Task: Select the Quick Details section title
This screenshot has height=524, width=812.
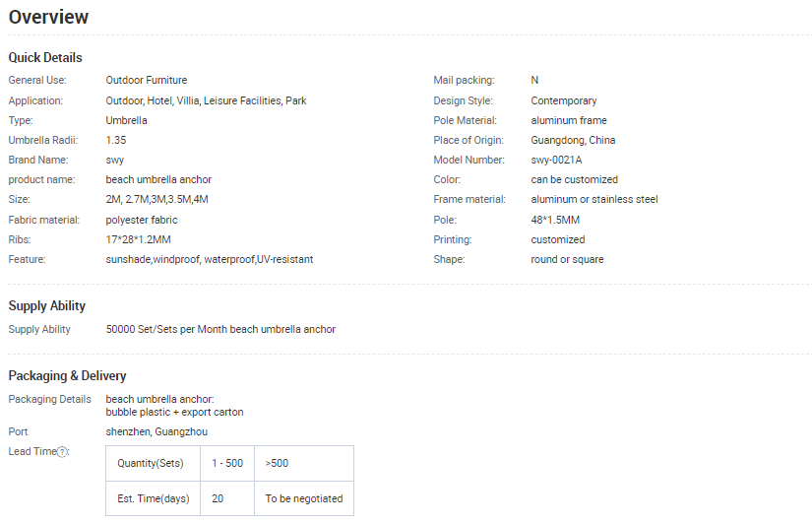Action: tap(45, 57)
